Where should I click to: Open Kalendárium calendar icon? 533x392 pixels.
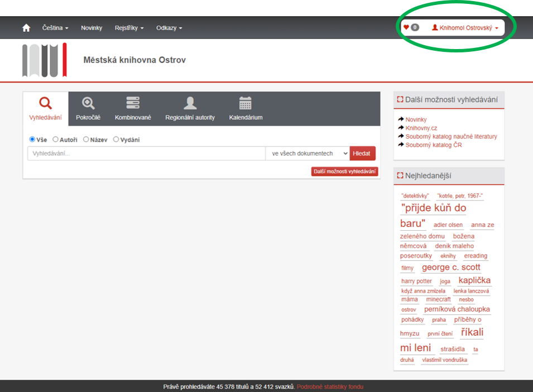246,103
